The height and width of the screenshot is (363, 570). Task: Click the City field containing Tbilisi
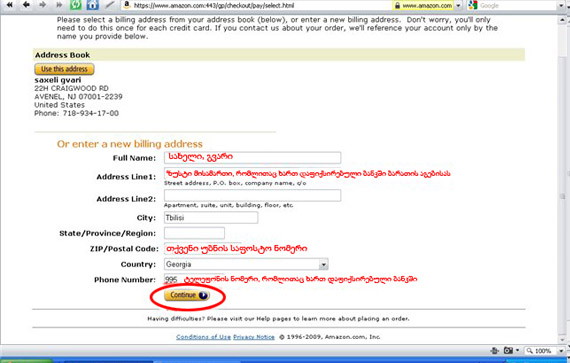pyautogui.click(x=211, y=218)
